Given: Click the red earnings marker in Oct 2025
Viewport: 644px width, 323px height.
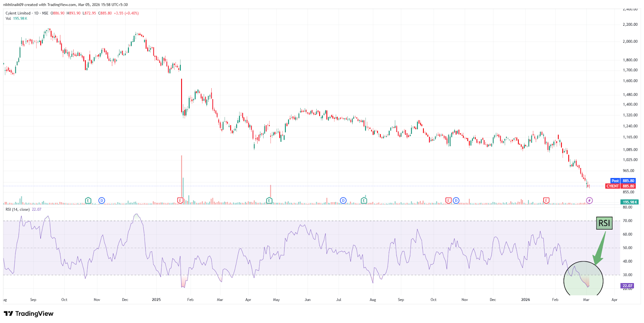Looking at the screenshot, I should [x=448, y=201].
